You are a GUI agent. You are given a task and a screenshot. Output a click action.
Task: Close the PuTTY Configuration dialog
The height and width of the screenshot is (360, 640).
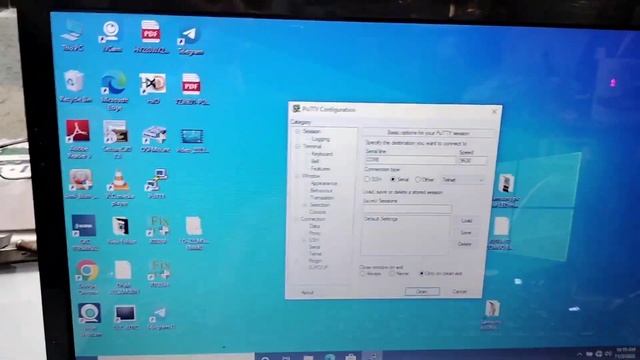pyautogui.click(x=494, y=111)
